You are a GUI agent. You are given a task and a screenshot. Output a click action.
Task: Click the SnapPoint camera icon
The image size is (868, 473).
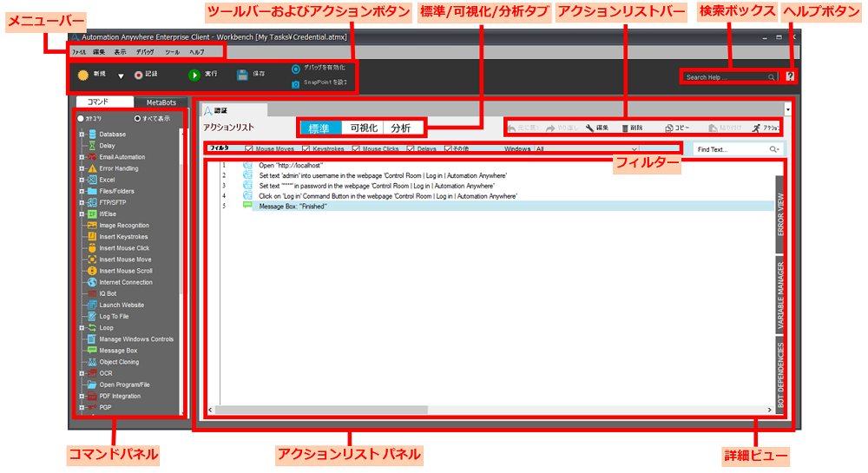(296, 84)
